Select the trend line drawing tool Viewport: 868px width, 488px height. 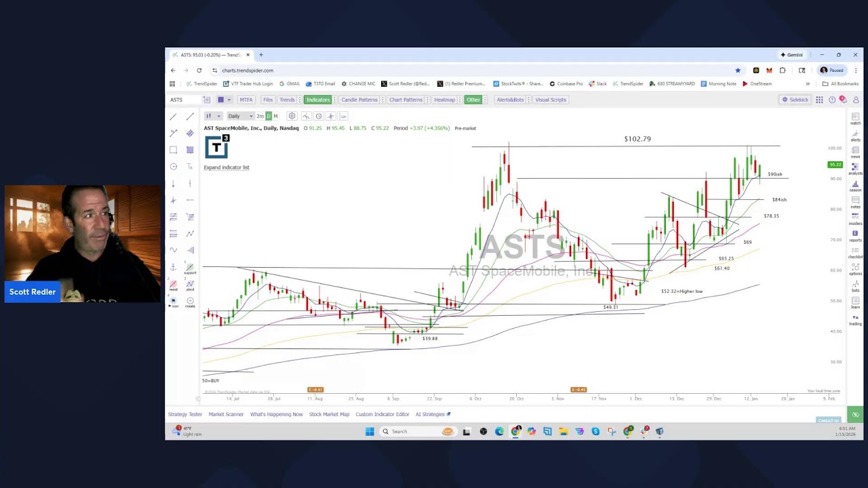pos(174,117)
